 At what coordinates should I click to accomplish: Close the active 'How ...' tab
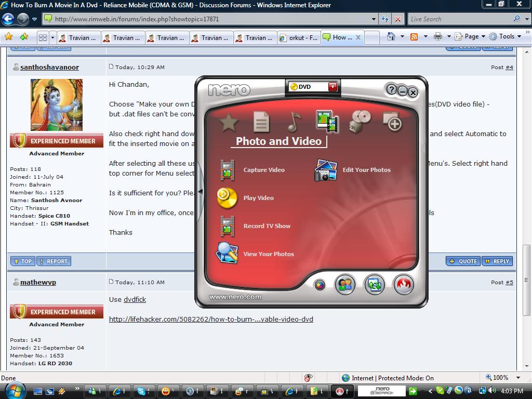coord(358,37)
